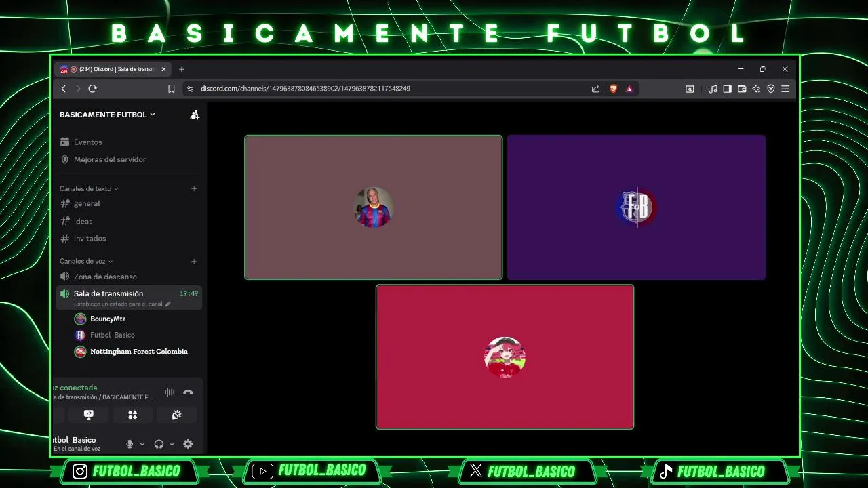Reload the Discord page
Viewport: 868px width, 488px height.
(92, 89)
